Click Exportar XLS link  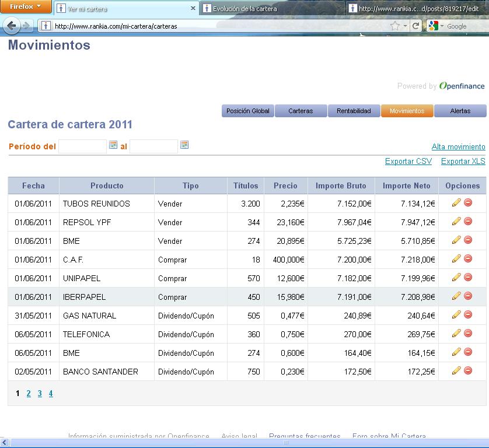point(463,161)
